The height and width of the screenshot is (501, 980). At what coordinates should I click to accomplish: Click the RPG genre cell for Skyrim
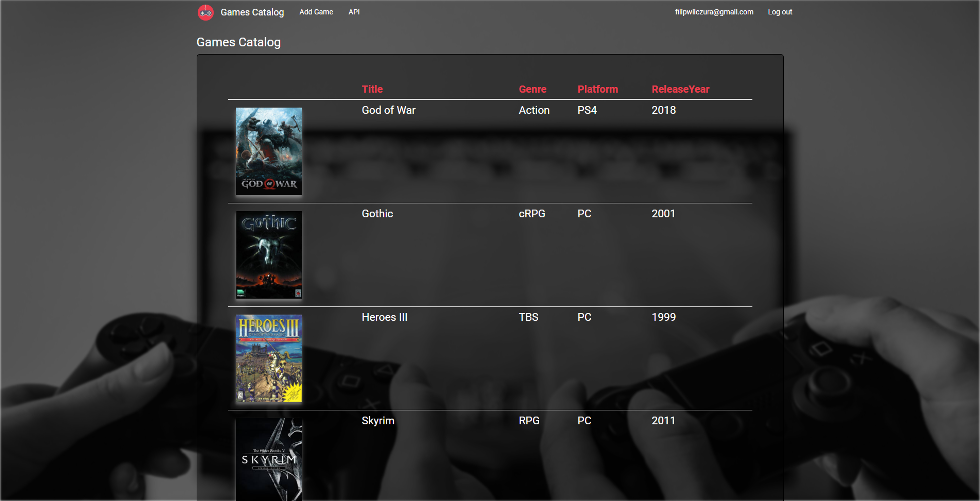[529, 421]
